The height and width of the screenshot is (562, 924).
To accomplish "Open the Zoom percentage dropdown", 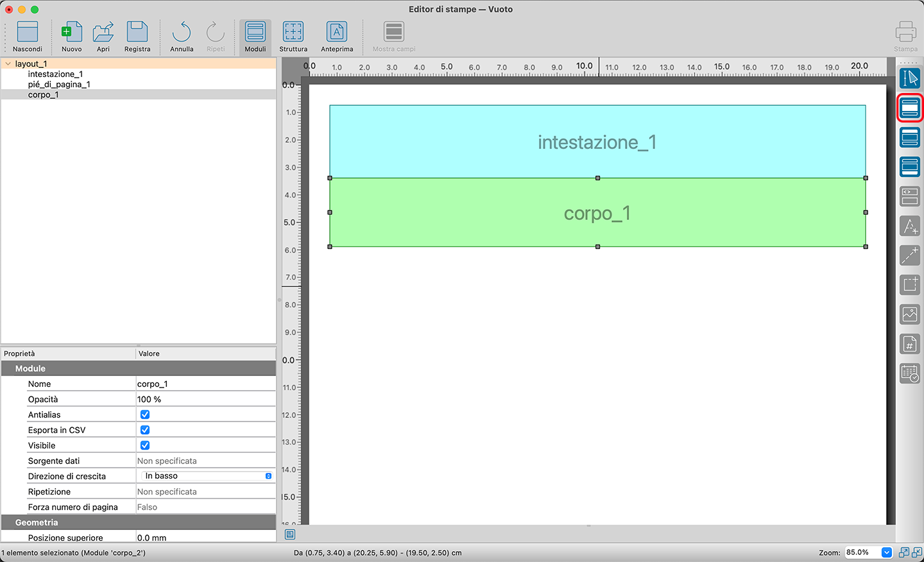I will [x=887, y=552].
